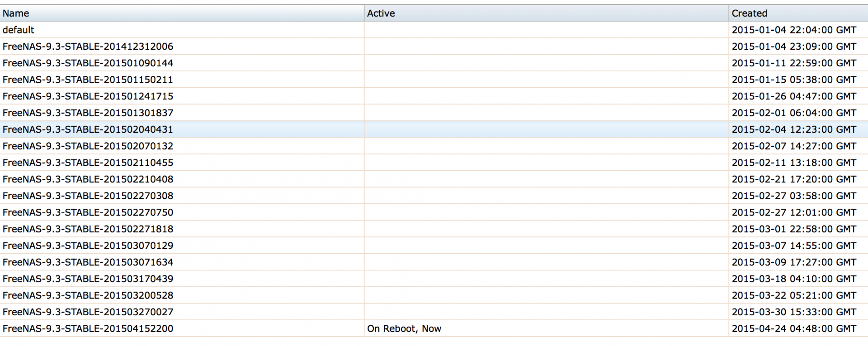
Task: Sort by the Active column header
Action: click(546, 13)
